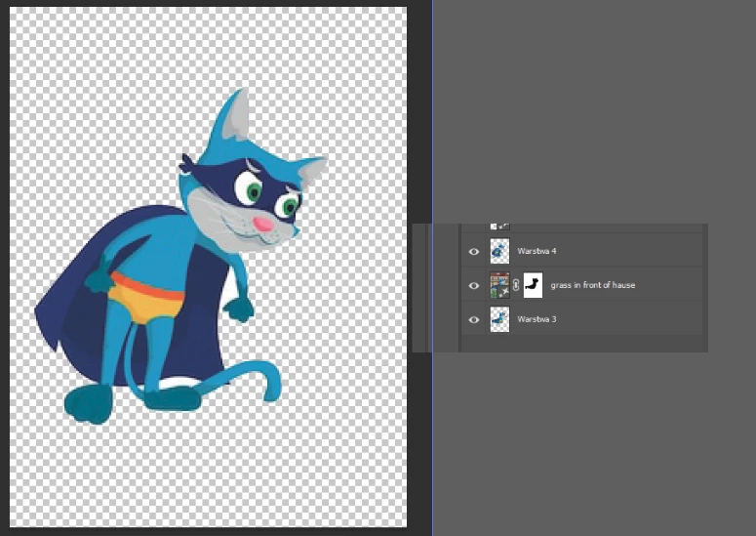This screenshot has width=756, height=536.
Task: Select the Warstwa 3 layer thumbnail
Action: click(x=499, y=319)
